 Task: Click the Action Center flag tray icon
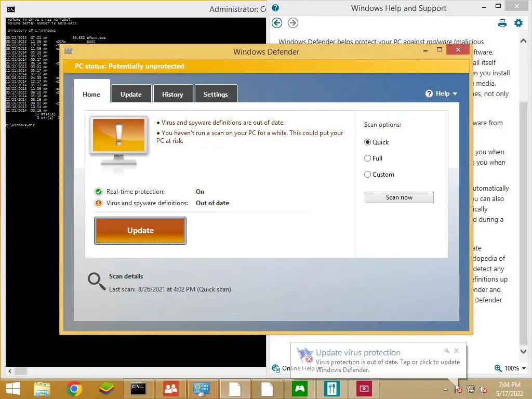[458, 390]
